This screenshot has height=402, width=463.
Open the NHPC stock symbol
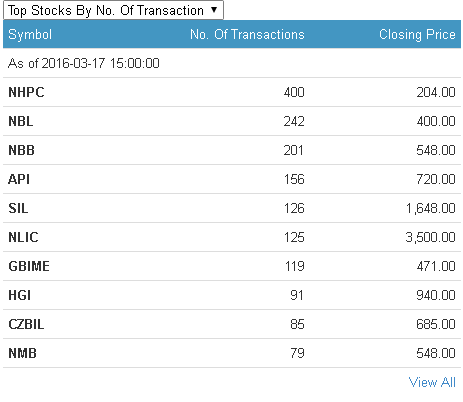click(x=26, y=92)
